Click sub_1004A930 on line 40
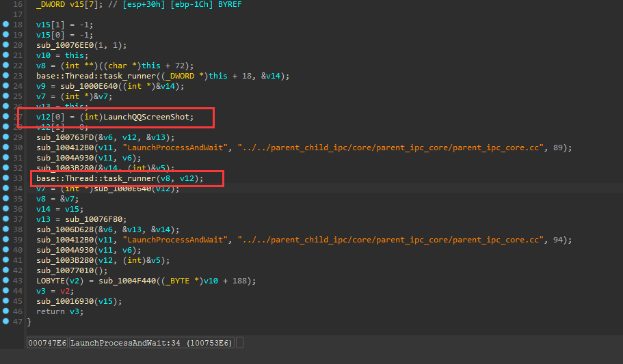The width and height of the screenshot is (623, 364). (65, 250)
